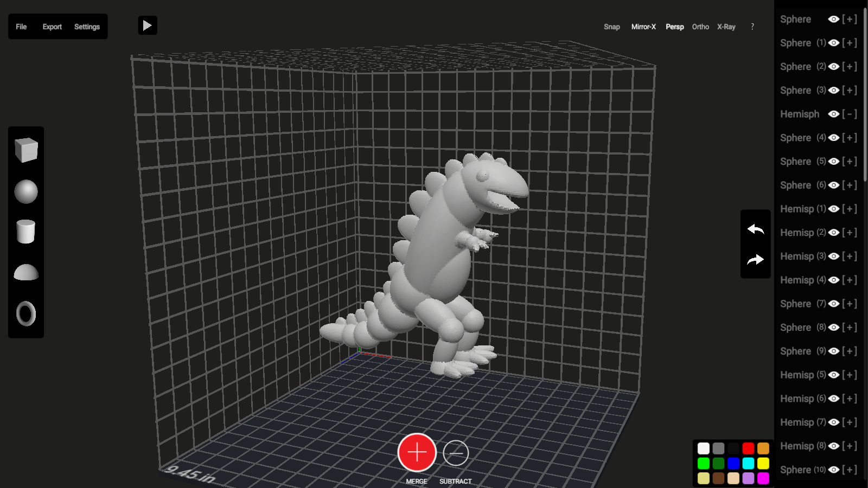Toggle the [+] mode of Sphere (8)
Image resolution: width=868 pixels, height=488 pixels.
coord(850,328)
